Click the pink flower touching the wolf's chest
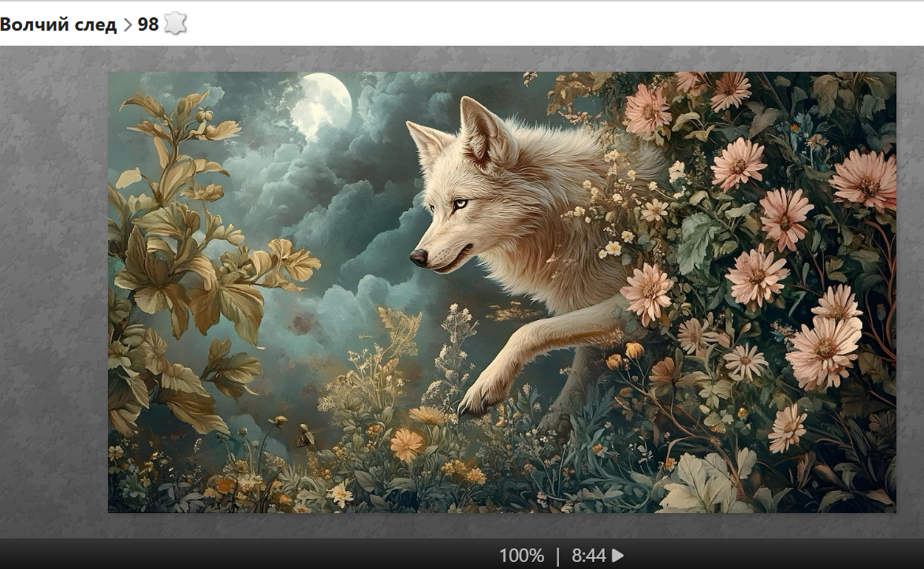 click(646, 292)
